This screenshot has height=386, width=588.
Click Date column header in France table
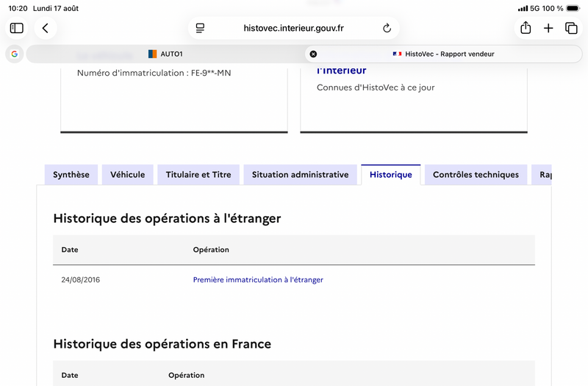(x=70, y=376)
